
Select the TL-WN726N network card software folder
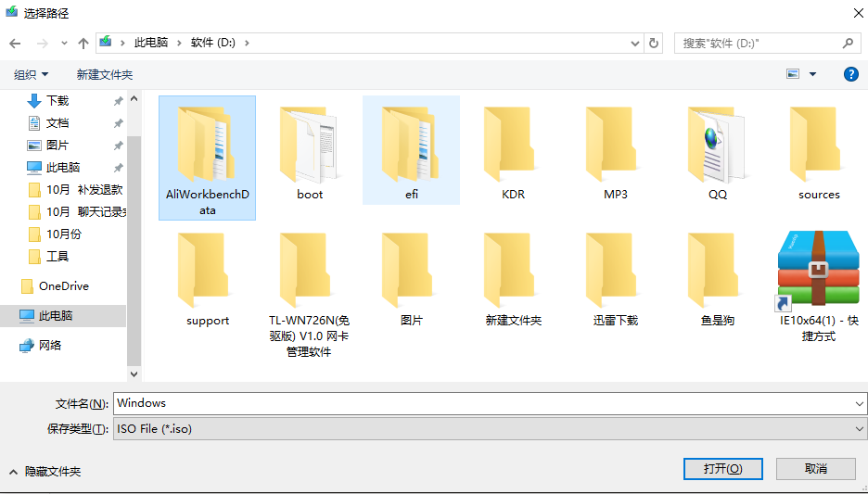[310, 293]
